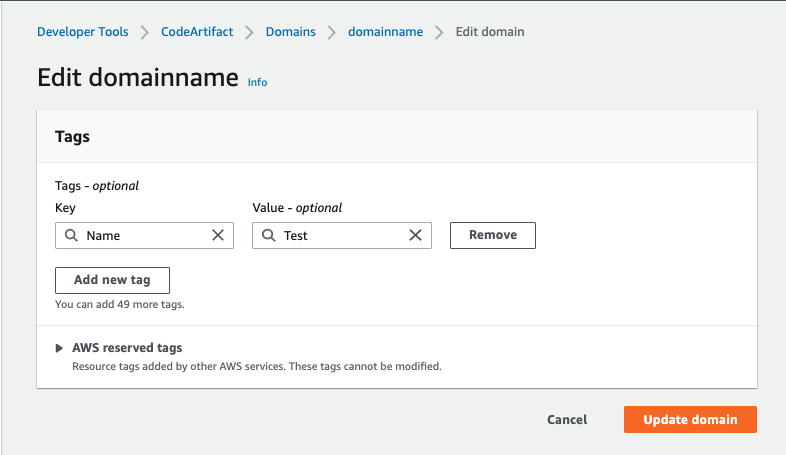The width and height of the screenshot is (786, 455).
Task: Cancel editing the domain
Action: pyautogui.click(x=567, y=420)
